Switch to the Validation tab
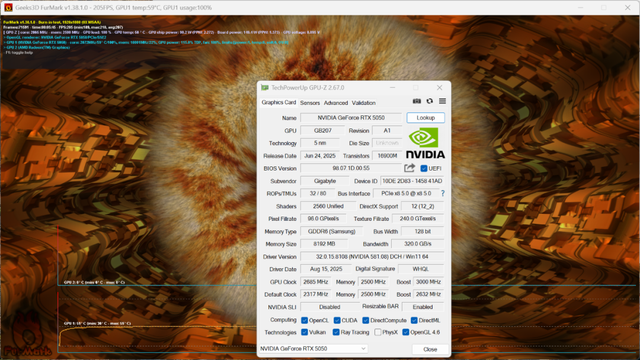The image size is (640, 360). tap(364, 103)
